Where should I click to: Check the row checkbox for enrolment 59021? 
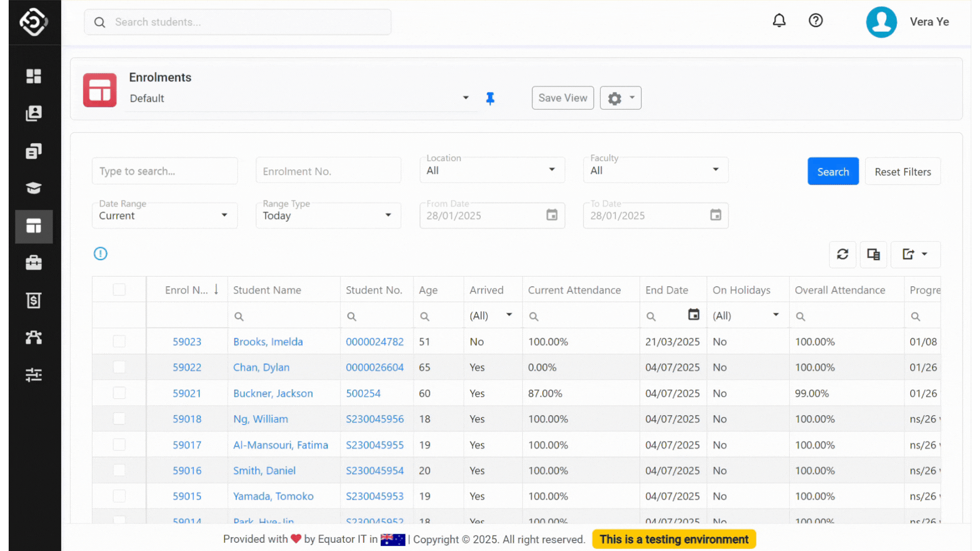119,393
